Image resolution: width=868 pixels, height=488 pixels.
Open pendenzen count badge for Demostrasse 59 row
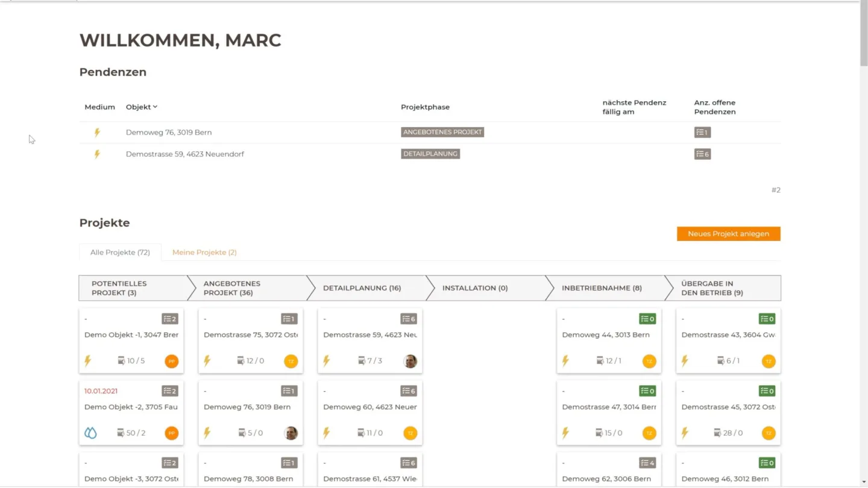click(702, 154)
